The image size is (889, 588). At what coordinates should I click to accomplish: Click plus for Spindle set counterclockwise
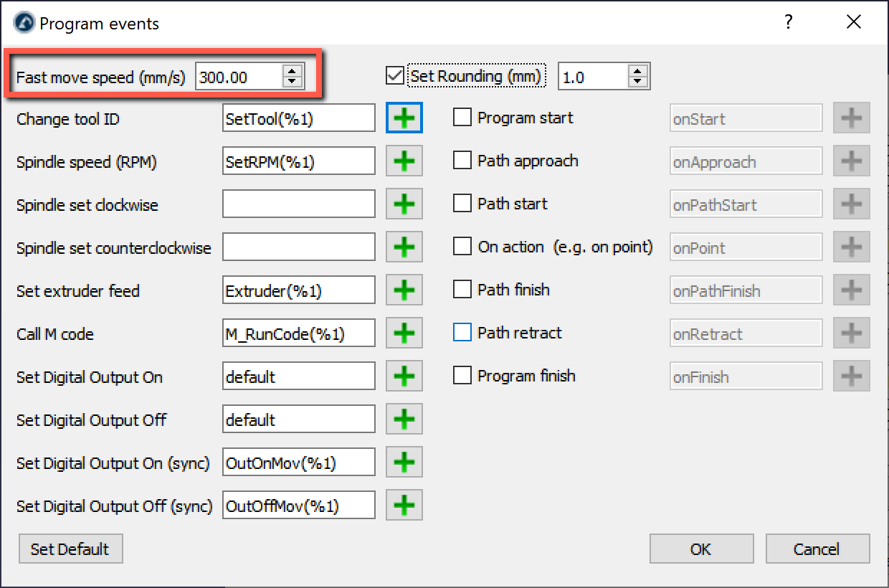(404, 247)
